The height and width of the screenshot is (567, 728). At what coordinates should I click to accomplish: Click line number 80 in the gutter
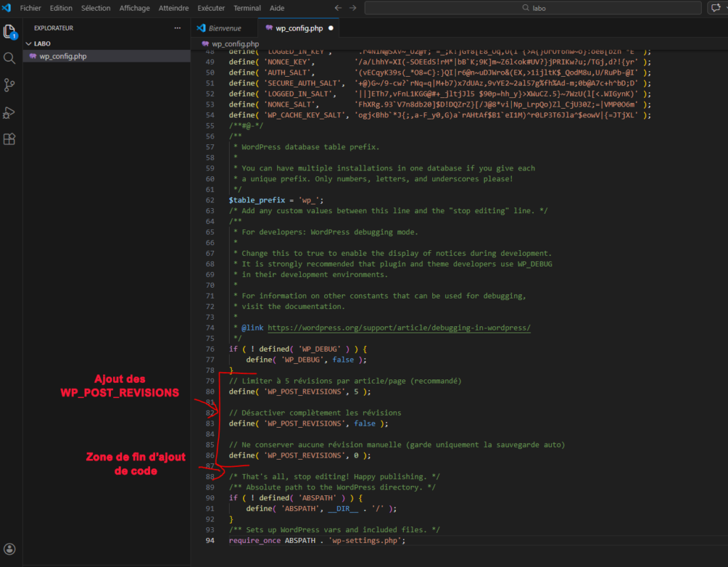(210, 391)
